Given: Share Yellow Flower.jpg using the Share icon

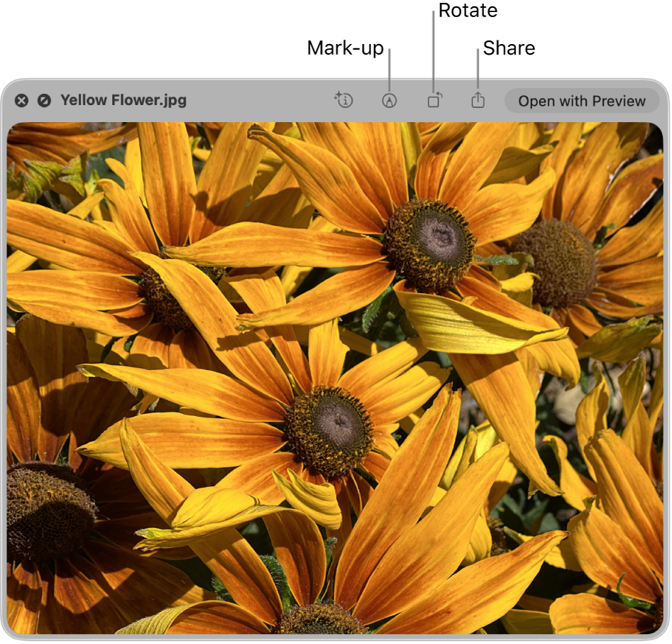Looking at the screenshot, I should point(477,100).
